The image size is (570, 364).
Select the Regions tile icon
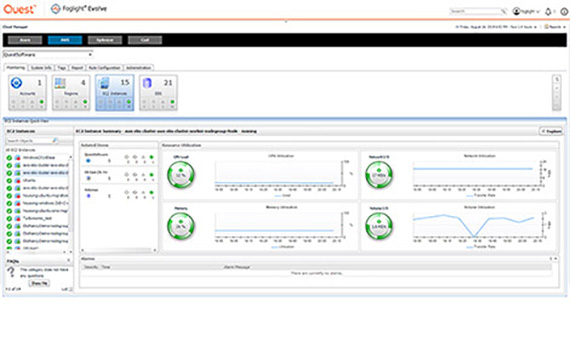point(60,83)
